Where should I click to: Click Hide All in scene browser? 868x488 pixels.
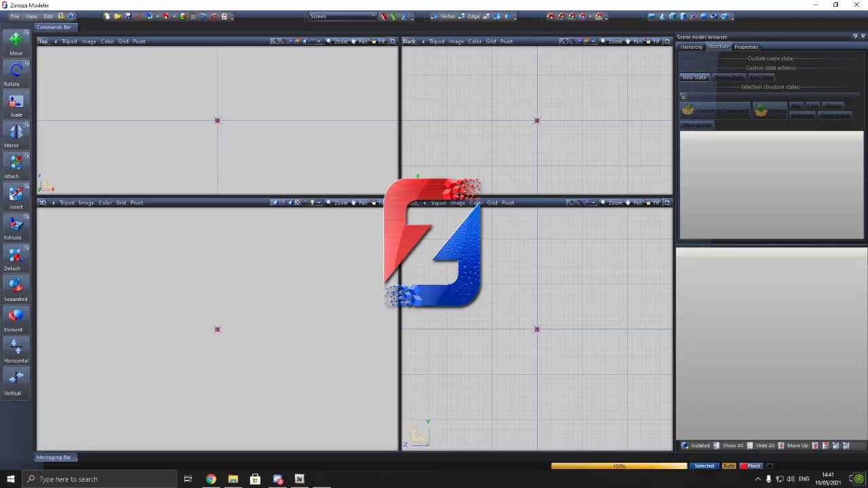coord(762,445)
